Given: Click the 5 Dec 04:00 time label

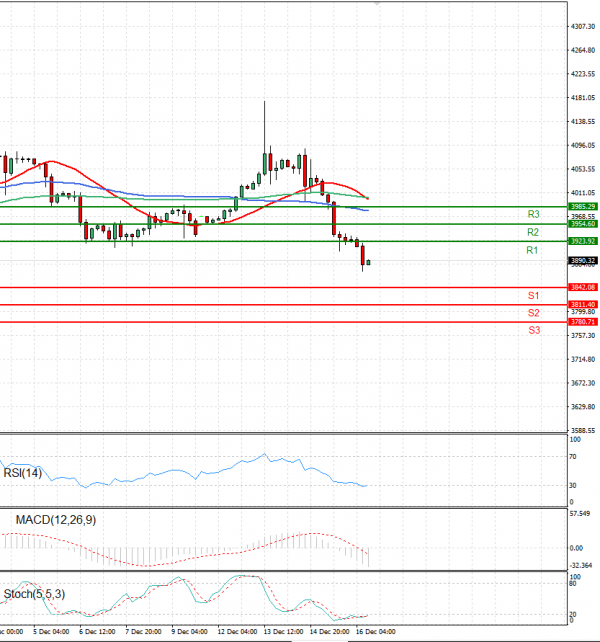Looking at the screenshot, I should pyautogui.click(x=51, y=632).
